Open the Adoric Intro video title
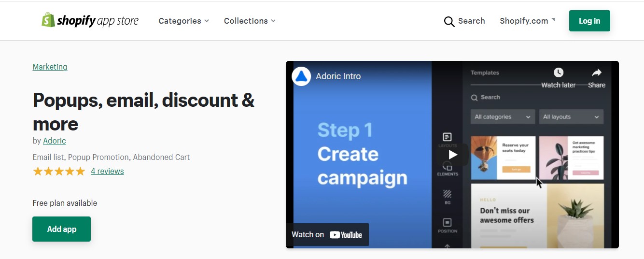Screen dimensions: 644x259 click(338, 76)
